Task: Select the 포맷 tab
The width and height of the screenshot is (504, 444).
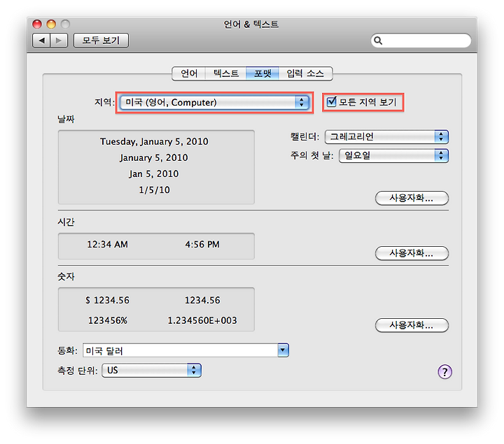Action: 262,73
